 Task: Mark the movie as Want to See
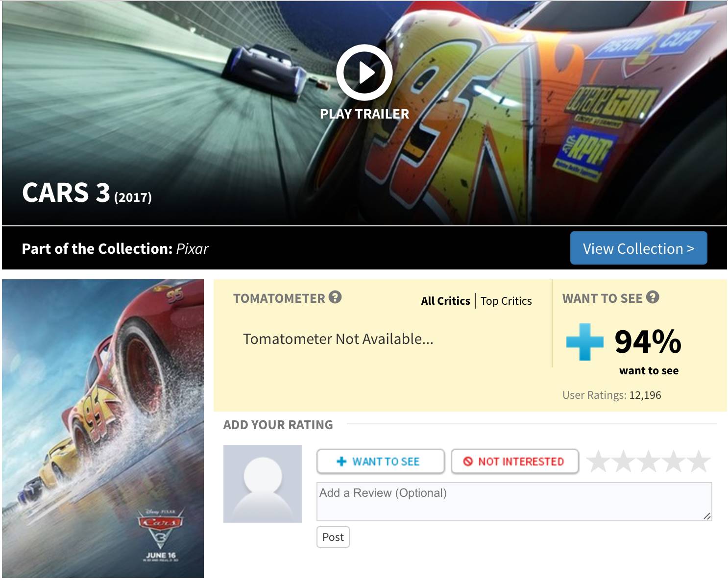381,462
